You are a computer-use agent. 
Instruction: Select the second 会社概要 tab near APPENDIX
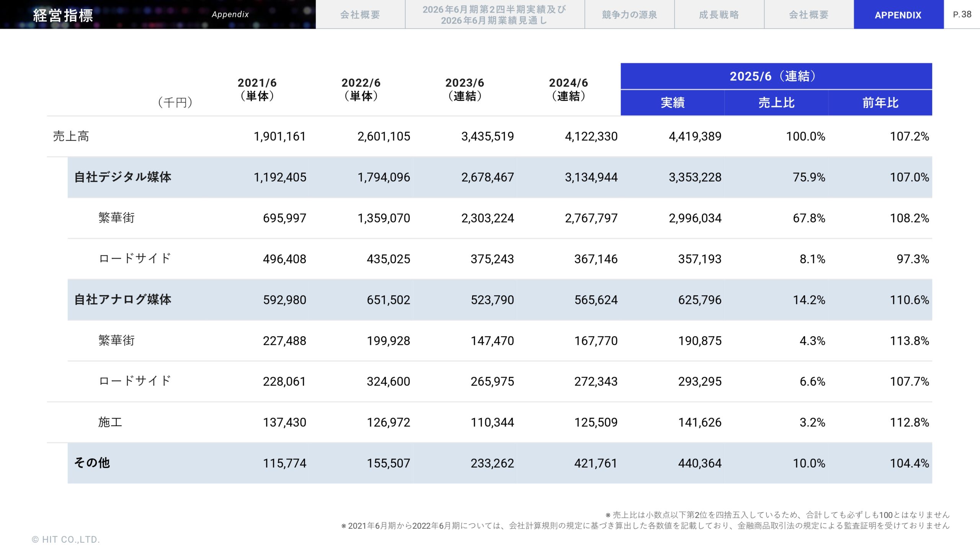pos(808,15)
